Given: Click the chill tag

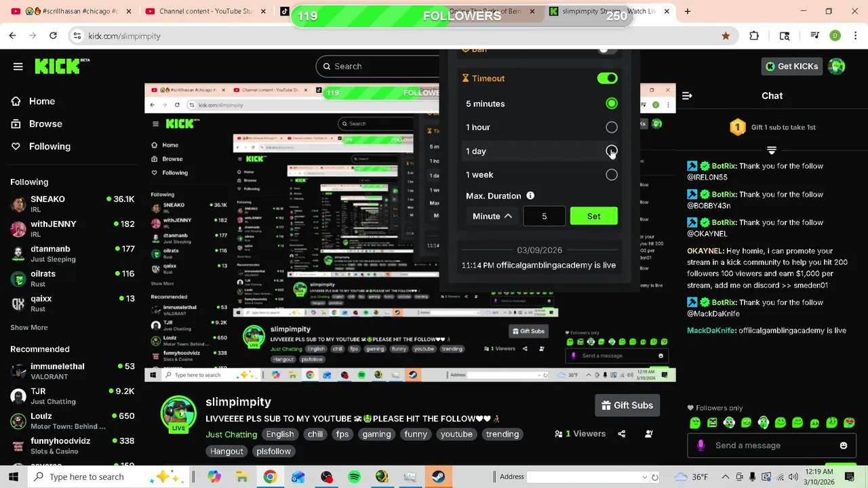Looking at the screenshot, I should point(315,434).
